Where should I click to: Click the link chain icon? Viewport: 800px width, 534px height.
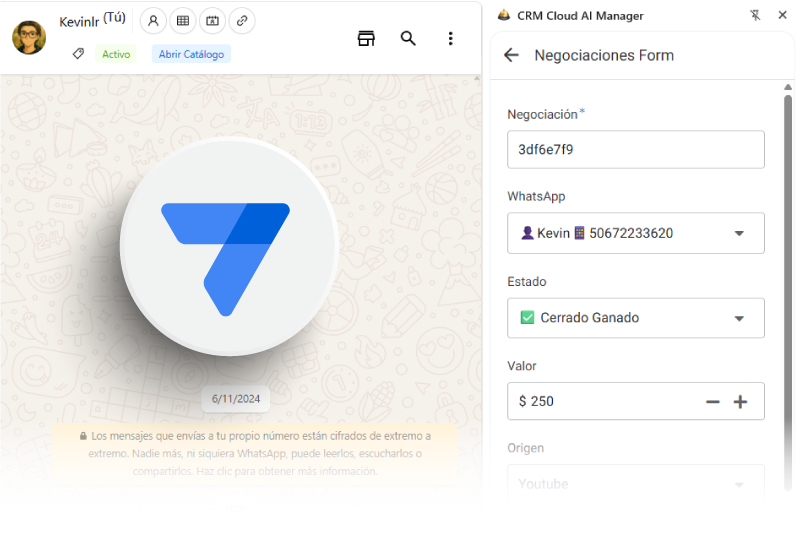point(242,21)
